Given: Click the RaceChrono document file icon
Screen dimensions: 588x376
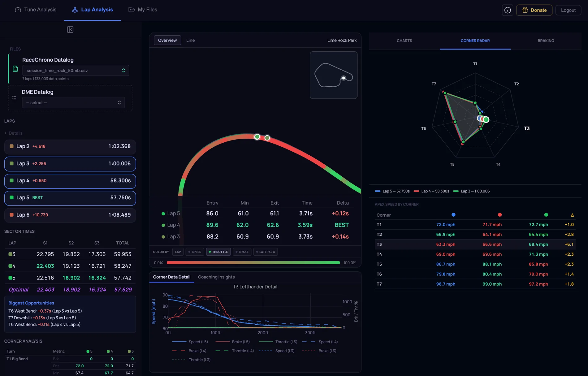Looking at the screenshot, I should [x=15, y=69].
